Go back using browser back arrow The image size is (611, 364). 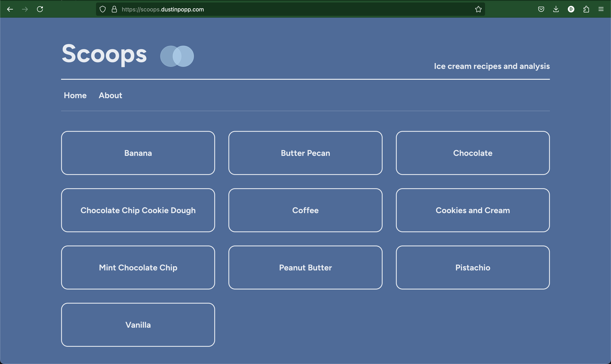click(x=10, y=9)
